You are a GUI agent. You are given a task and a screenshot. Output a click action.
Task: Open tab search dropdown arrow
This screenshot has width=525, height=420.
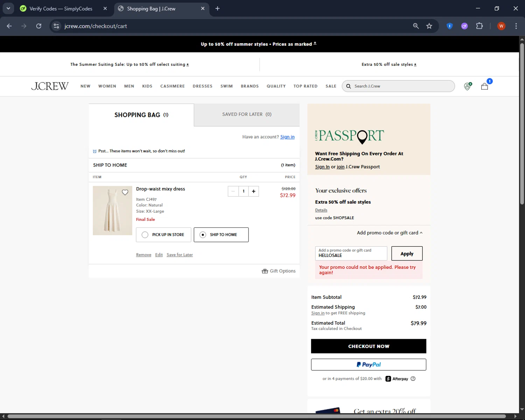coord(8,8)
